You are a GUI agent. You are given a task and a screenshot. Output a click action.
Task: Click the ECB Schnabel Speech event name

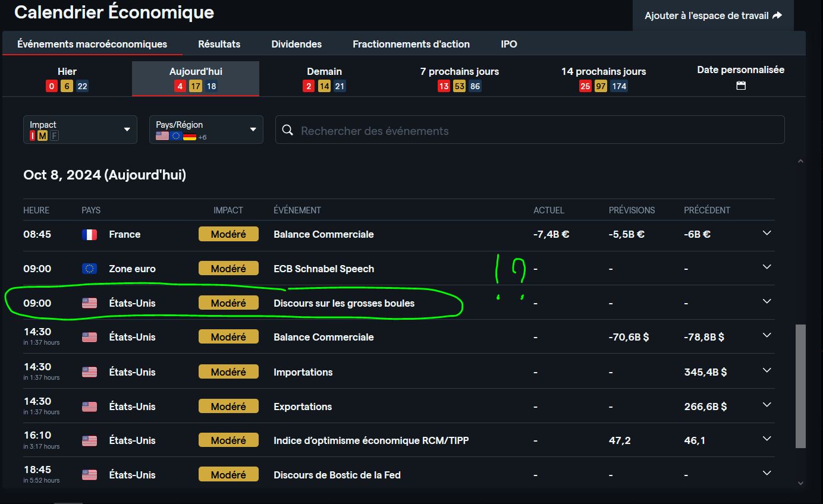pos(324,269)
